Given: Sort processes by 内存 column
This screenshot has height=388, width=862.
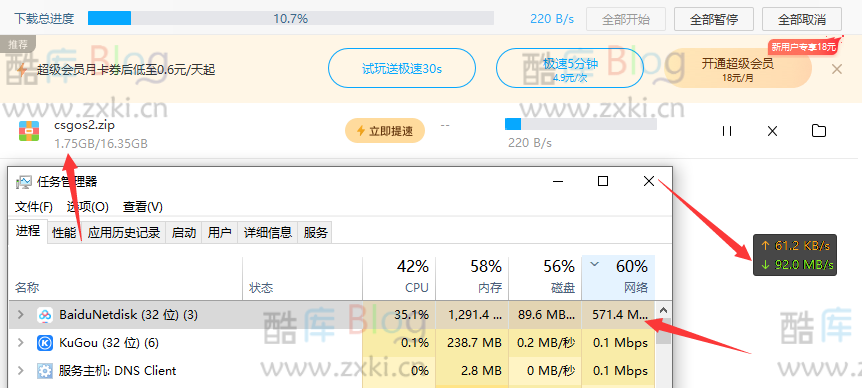Looking at the screenshot, I should [472, 277].
